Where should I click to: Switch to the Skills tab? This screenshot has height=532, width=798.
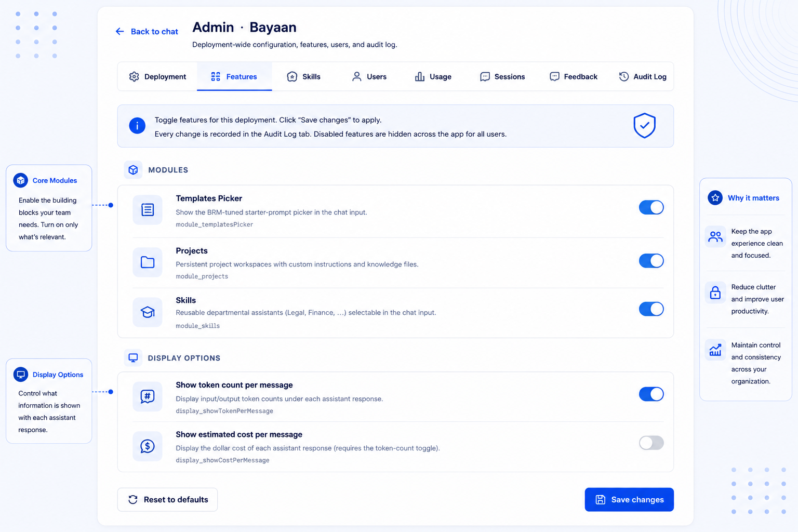point(304,76)
